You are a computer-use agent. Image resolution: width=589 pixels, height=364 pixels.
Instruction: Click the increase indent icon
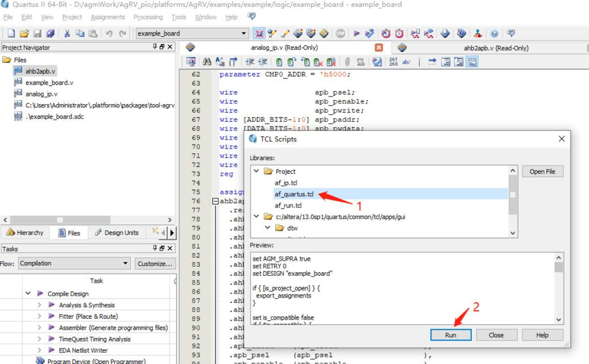point(250,62)
